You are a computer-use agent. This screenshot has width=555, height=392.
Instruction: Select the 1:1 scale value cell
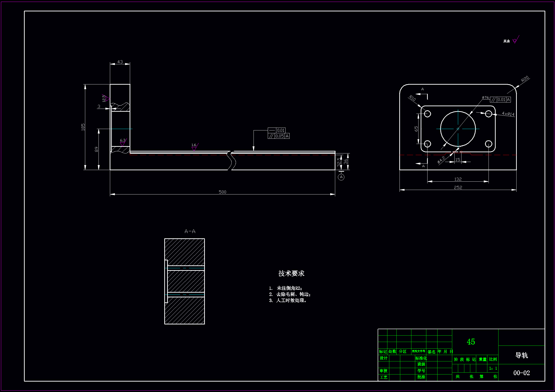[x=493, y=368]
